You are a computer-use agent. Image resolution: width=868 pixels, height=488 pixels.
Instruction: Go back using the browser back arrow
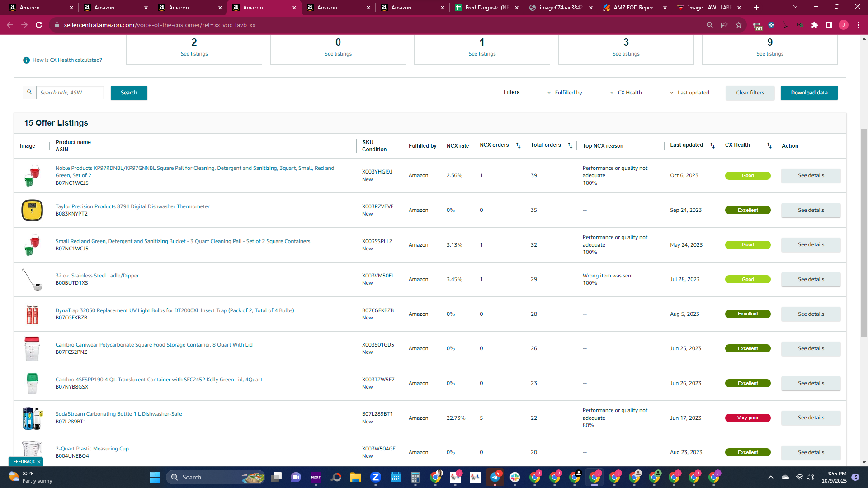pyautogui.click(x=10, y=25)
